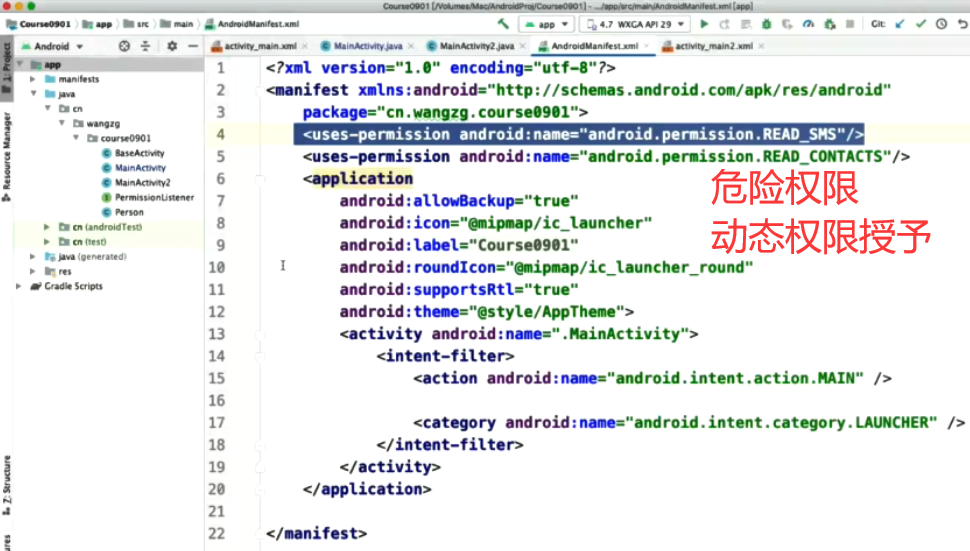
Task: Click Run with Coverage icon
Action: pos(787,24)
